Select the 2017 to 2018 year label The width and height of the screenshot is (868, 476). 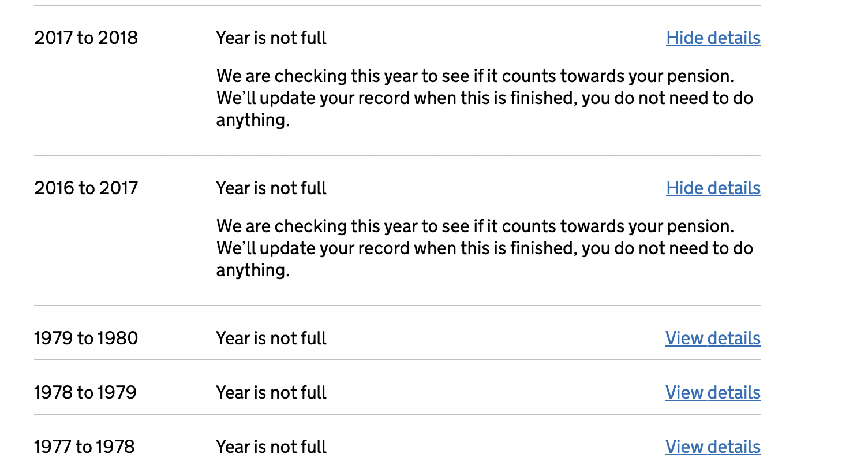[x=86, y=38]
